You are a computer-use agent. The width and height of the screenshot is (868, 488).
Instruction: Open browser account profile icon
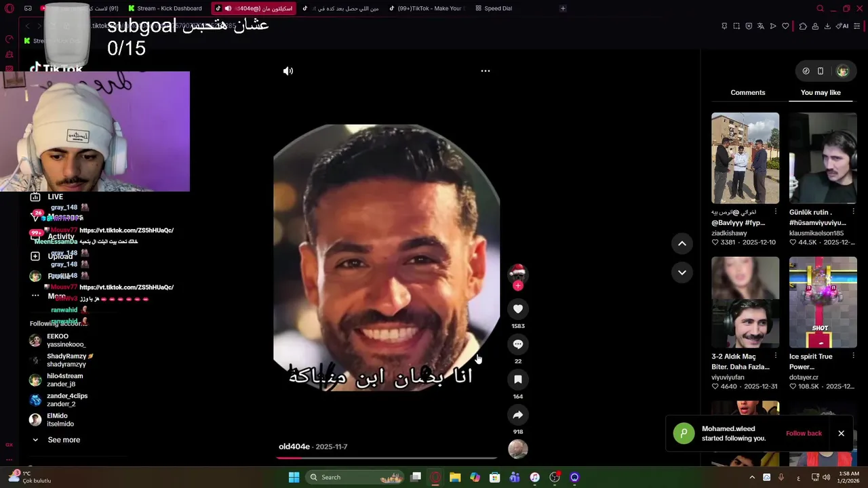815,26
